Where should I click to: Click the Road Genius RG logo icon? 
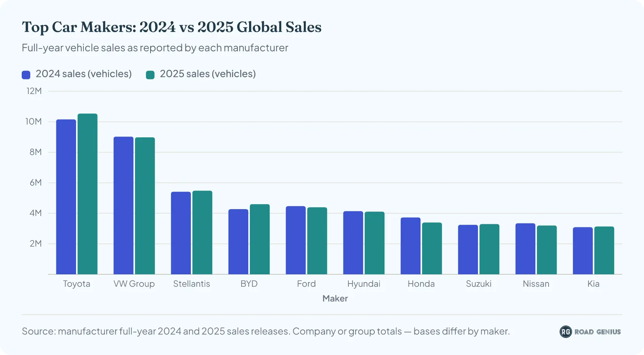[566, 332]
